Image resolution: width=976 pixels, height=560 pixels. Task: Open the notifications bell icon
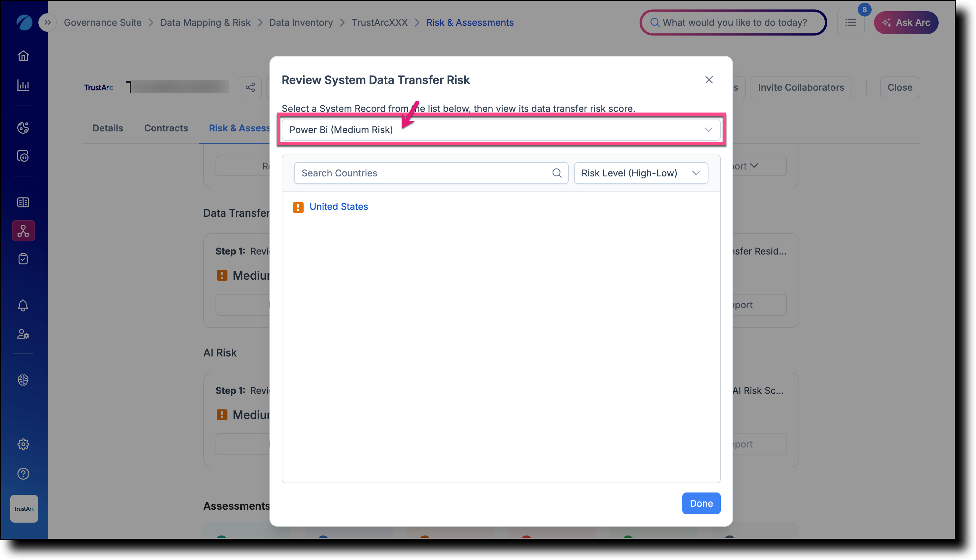point(23,305)
